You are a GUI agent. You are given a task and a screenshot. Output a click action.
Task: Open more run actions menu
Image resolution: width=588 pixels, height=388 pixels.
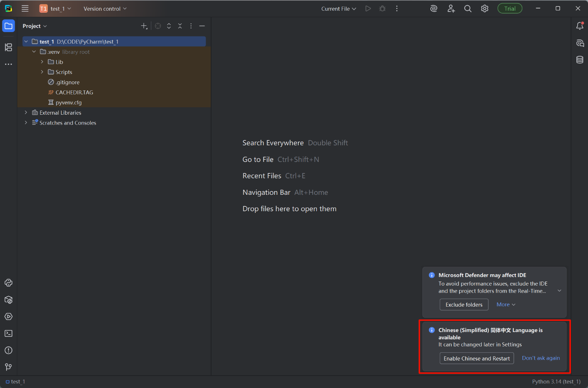pos(397,9)
